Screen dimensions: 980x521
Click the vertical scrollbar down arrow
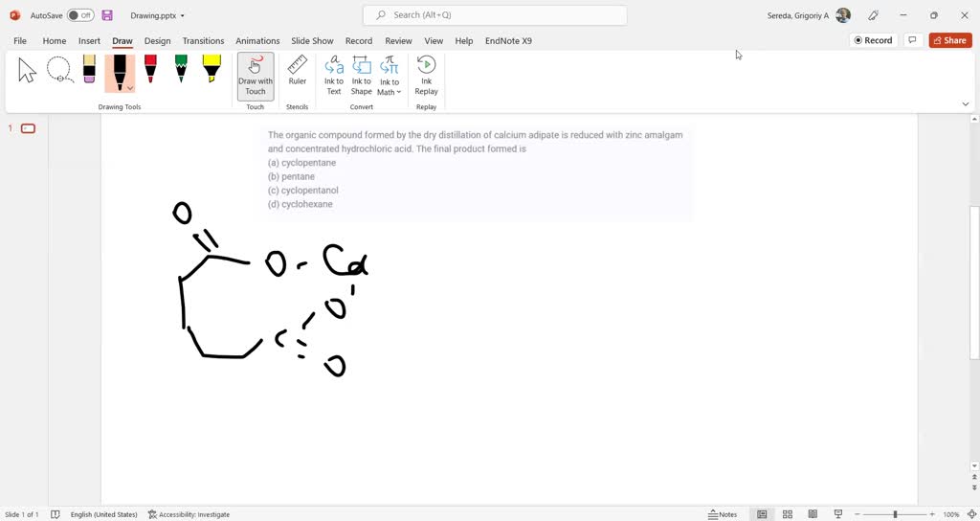point(974,466)
